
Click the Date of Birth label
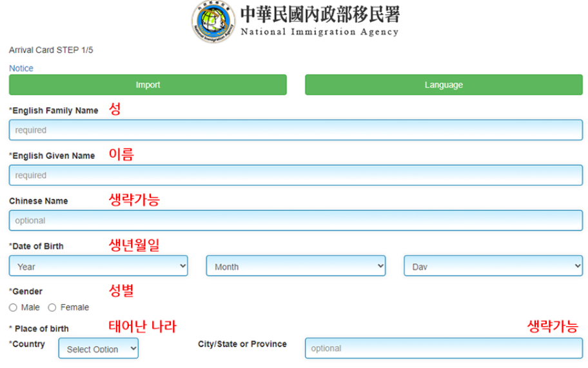click(x=36, y=247)
